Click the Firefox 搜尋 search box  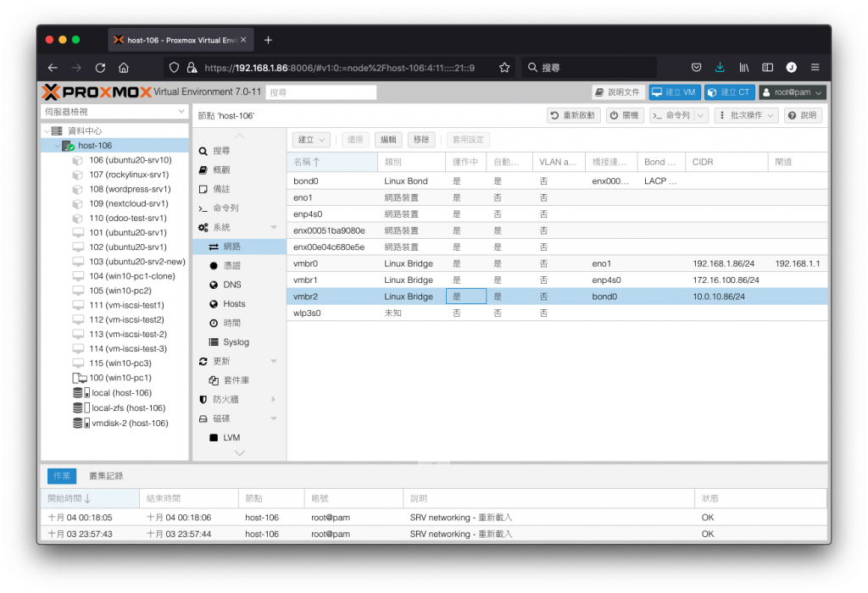coord(589,68)
